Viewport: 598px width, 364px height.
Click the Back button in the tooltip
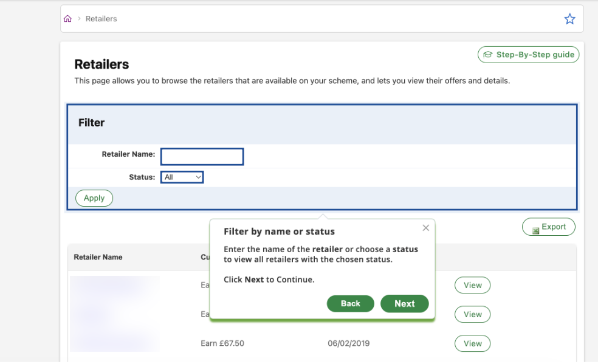coord(350,303)
